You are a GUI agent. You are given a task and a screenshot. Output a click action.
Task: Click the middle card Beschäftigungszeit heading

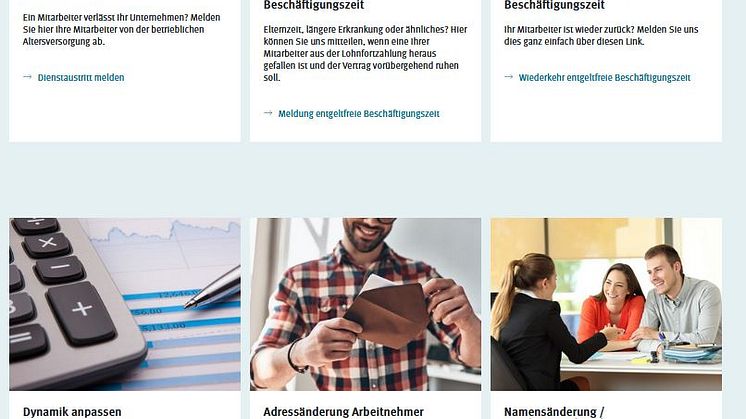tap(314, 5)
